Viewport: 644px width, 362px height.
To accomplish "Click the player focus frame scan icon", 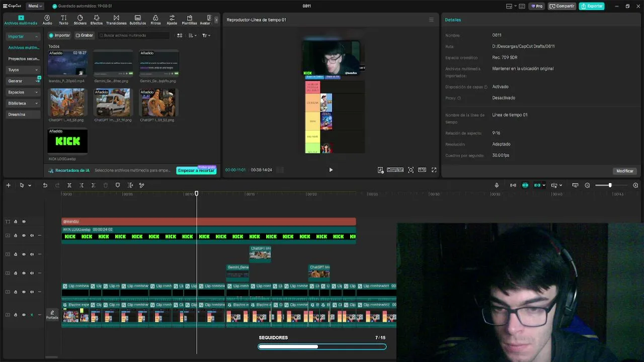I will tap(411, 170).
